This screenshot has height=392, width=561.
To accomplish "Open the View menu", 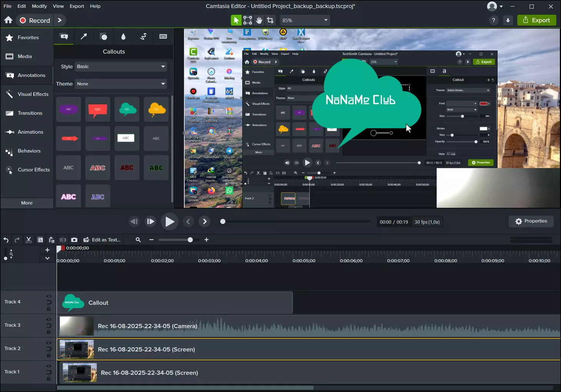I will point(58,6).
